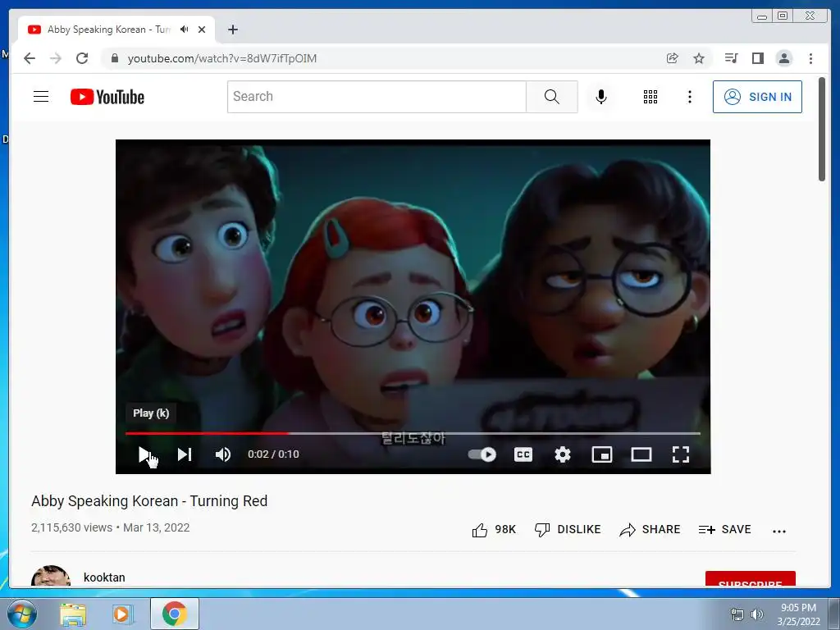Reload the current page
The width and height of the screenshot is (840, 630).
coord(82,58)
